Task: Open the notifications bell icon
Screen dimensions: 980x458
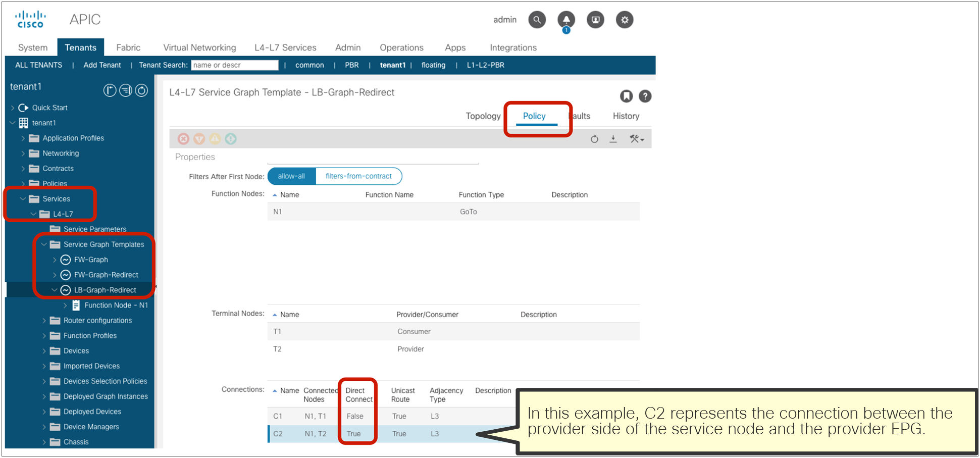Action: (566, 20)
